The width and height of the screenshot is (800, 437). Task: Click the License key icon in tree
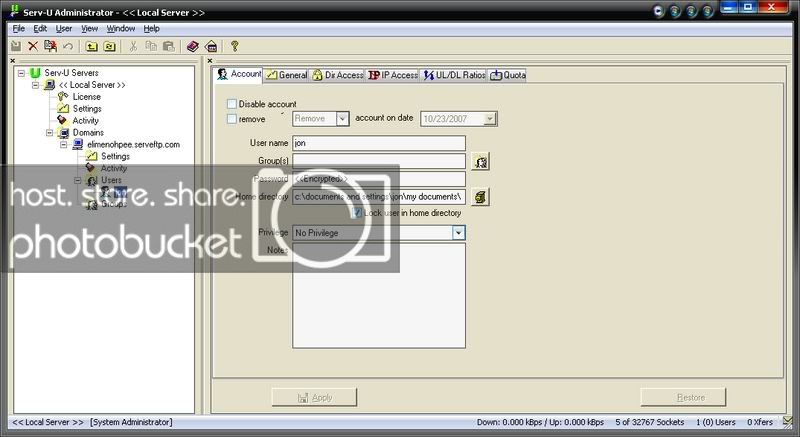[63, 96]
